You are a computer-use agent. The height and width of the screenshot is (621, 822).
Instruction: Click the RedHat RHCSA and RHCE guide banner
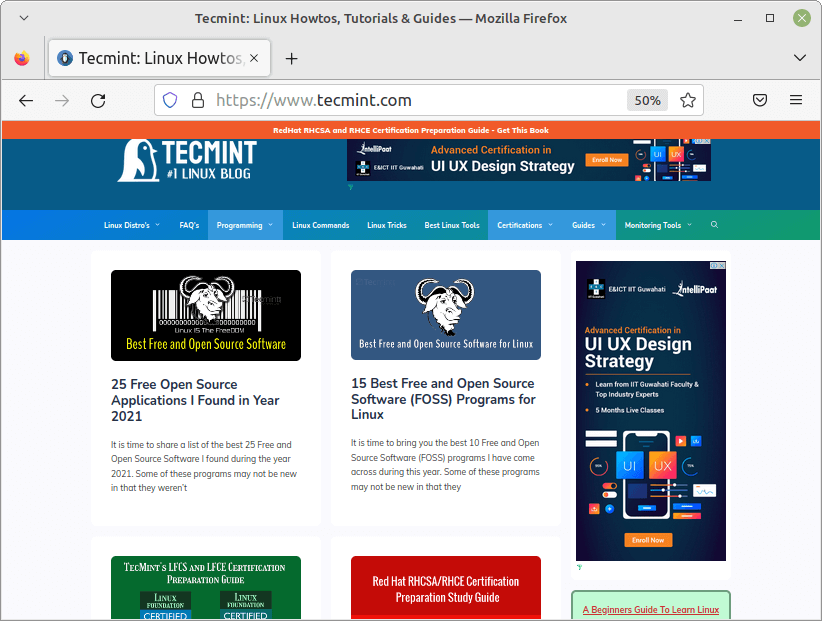click(410, 130)
